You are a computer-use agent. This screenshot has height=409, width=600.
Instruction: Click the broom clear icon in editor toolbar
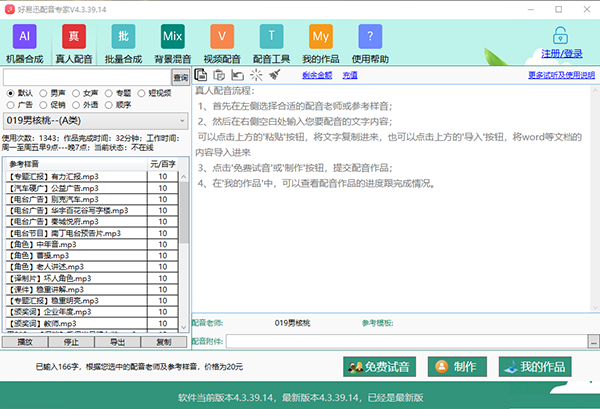coord(274,75)
